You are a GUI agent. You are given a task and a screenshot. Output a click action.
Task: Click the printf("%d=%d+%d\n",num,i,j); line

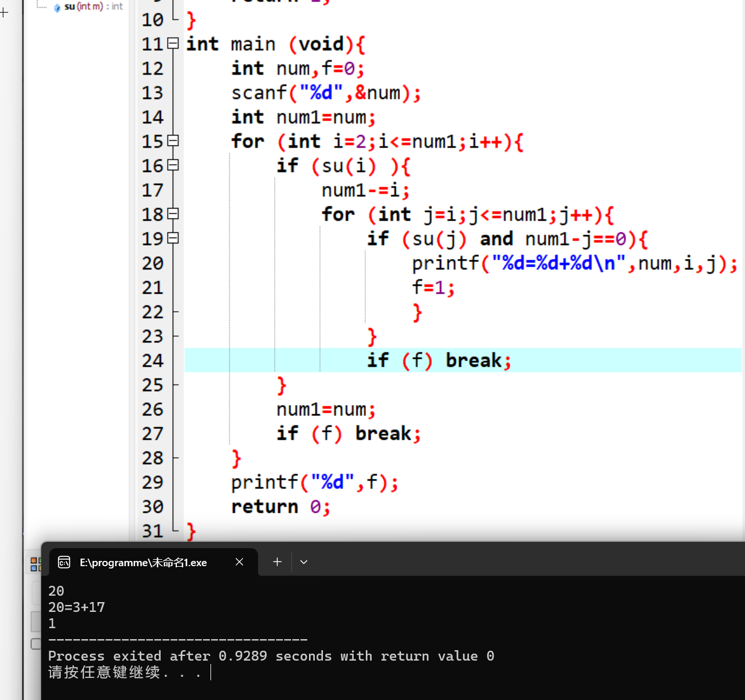[575, 263]
